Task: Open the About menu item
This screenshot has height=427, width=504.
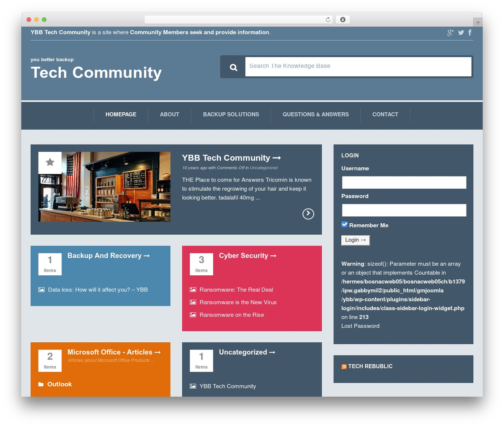Action: [x=170, y=114]
